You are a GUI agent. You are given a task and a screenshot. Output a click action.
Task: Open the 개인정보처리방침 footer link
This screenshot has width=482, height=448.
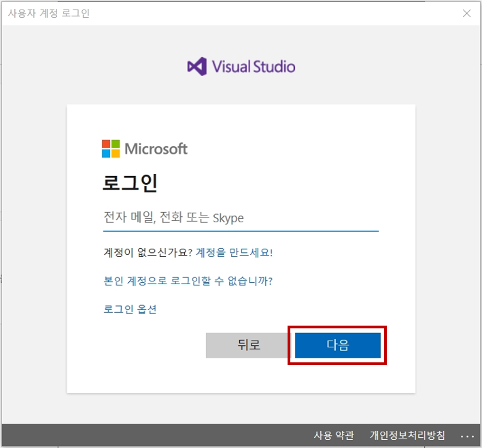pos(407,435)
